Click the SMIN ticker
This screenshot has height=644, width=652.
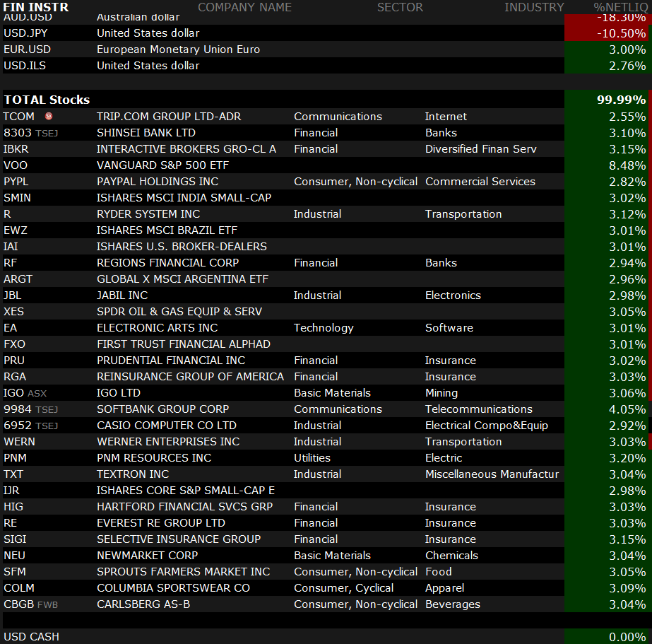point(17,198)
